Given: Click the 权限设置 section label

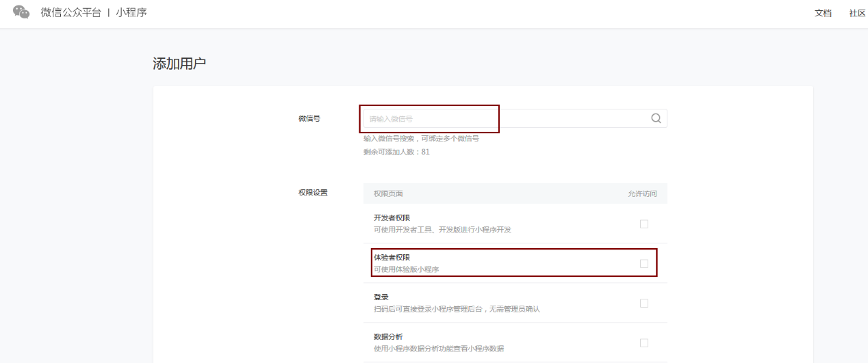Looking at the screenshot, I should (313, 192).
